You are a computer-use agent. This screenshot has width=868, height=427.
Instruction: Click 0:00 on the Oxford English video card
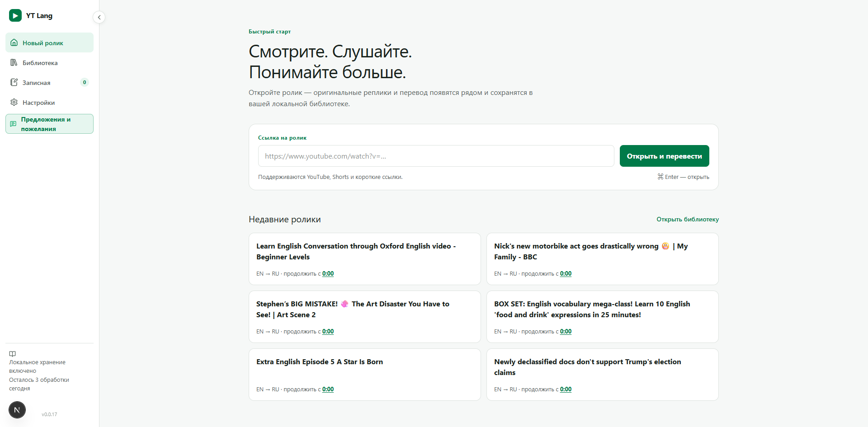point(328,274)
